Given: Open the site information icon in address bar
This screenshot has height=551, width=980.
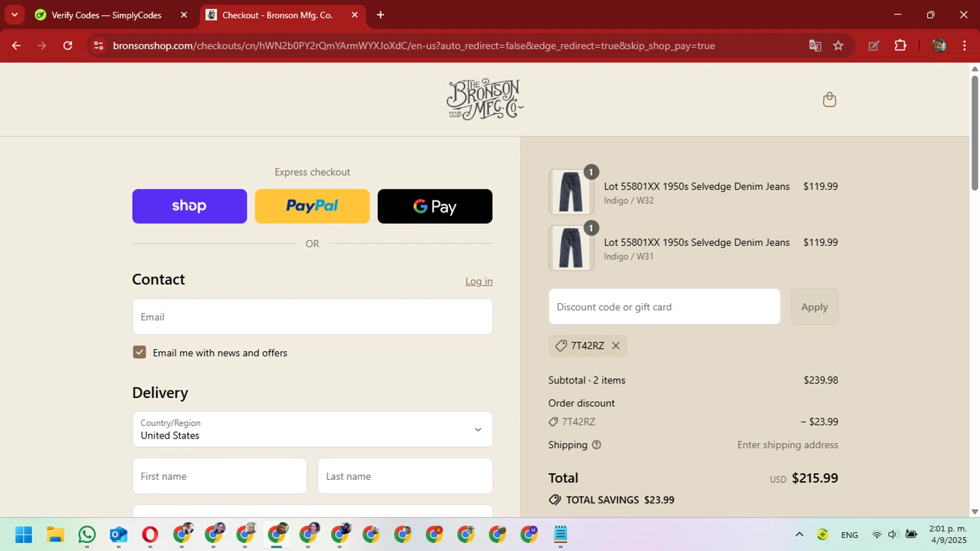Looking at the screenshot, I should 99,46.
